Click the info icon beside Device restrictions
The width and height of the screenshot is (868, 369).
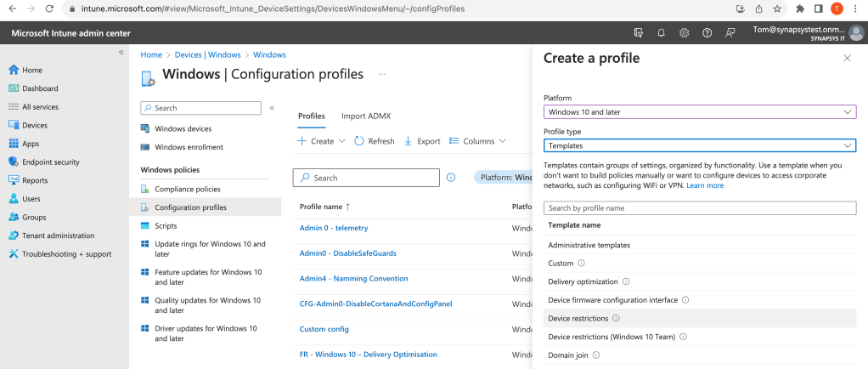[x=617, y=318]
